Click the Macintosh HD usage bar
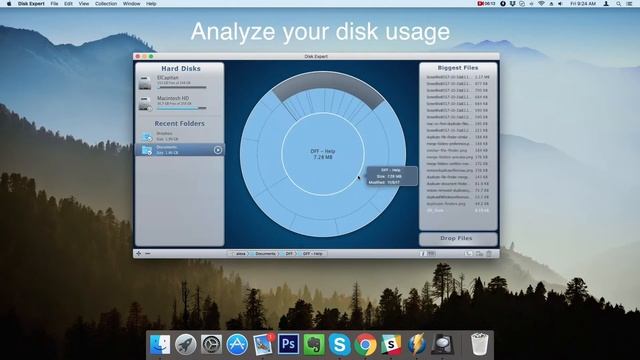Viewport: 640px width, 360px height. (x=182, y=109)
